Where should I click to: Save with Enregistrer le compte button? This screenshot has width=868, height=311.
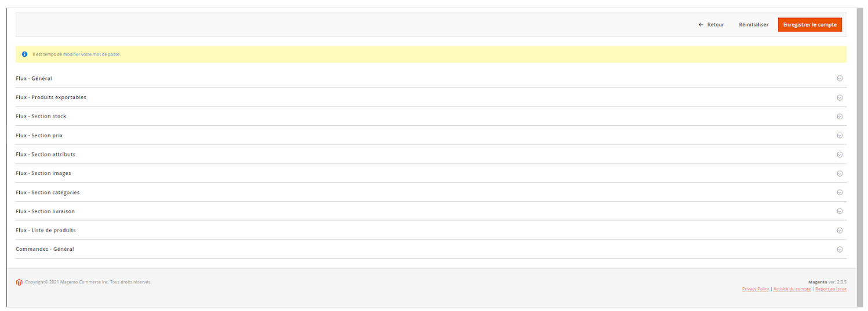click(x=810, y=25)
